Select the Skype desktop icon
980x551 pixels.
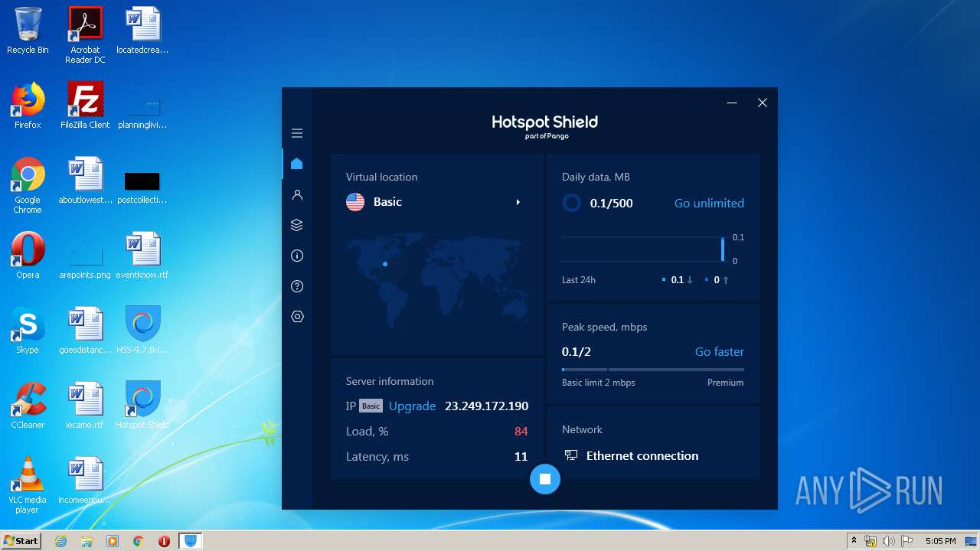28,331
